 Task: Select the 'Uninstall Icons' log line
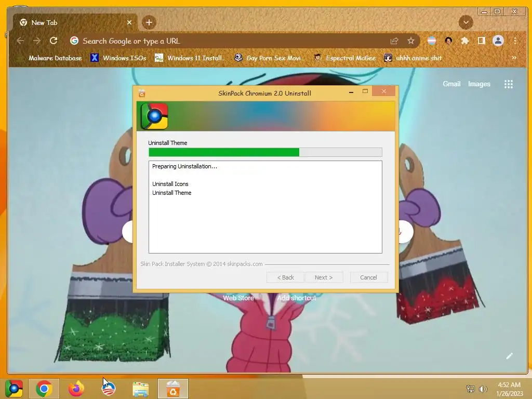point(170,184)
